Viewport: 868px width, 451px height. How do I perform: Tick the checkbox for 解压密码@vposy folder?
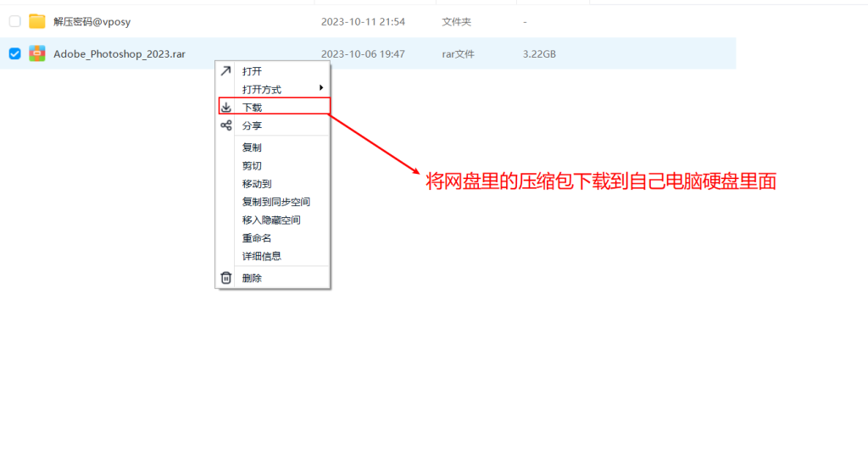(15, 21)
